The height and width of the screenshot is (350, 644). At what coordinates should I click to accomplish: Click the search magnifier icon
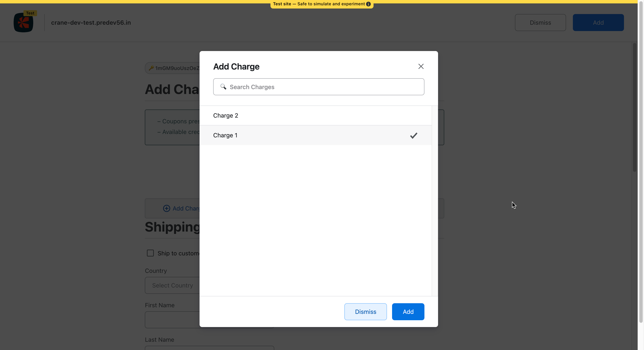[x=223, y=87]
